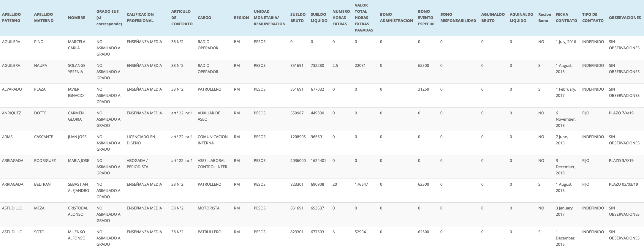The width and height of the screenshot is (644, 246).
Task: Click bonus value 31250
Action: [x=423, y=89]
